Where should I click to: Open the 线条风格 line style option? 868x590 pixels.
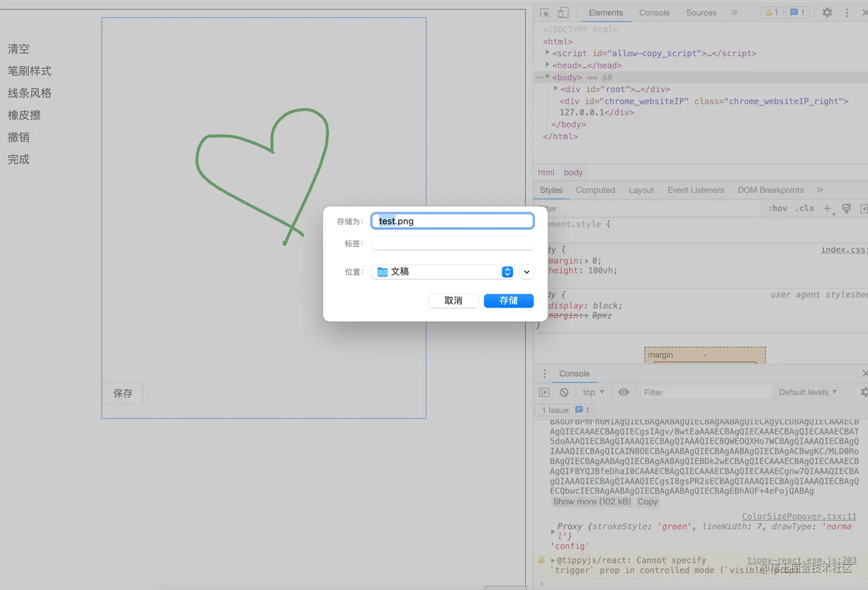(29, 93)
